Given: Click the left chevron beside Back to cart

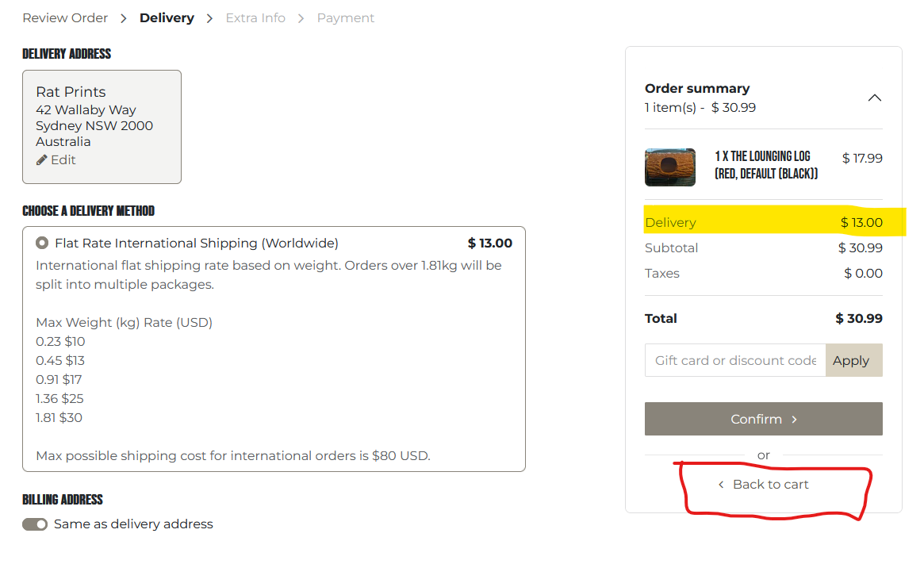Looking at the screenshot, I should pyautogui.click(x=721, y=485).
